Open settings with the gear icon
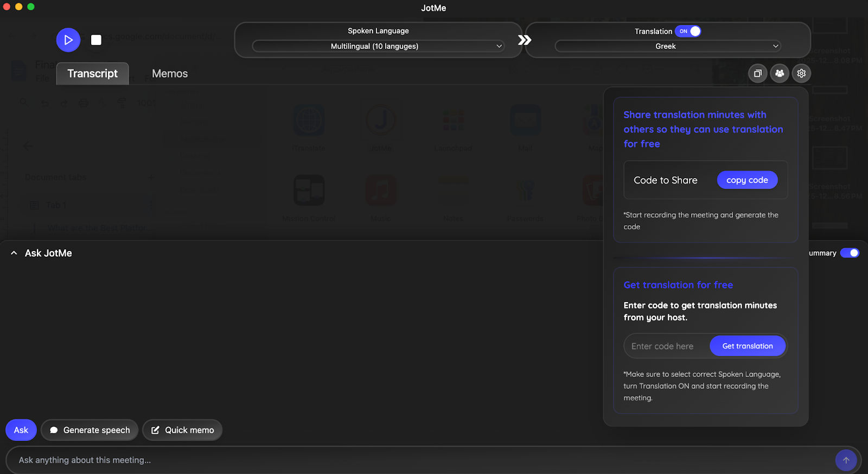The height and width of the screenshot is (474, 868). (801, 73)
